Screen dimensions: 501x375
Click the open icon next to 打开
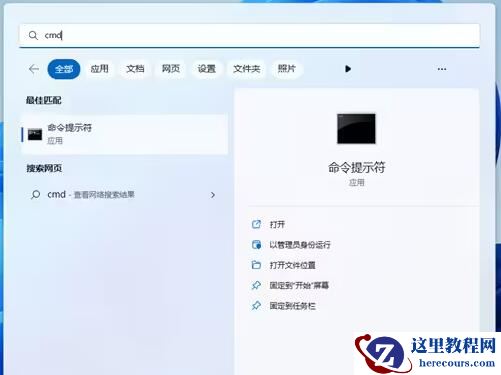tap(256, 224)
